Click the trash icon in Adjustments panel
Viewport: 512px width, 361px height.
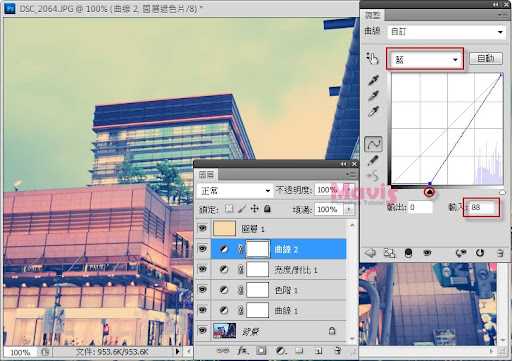pos(500,253)
